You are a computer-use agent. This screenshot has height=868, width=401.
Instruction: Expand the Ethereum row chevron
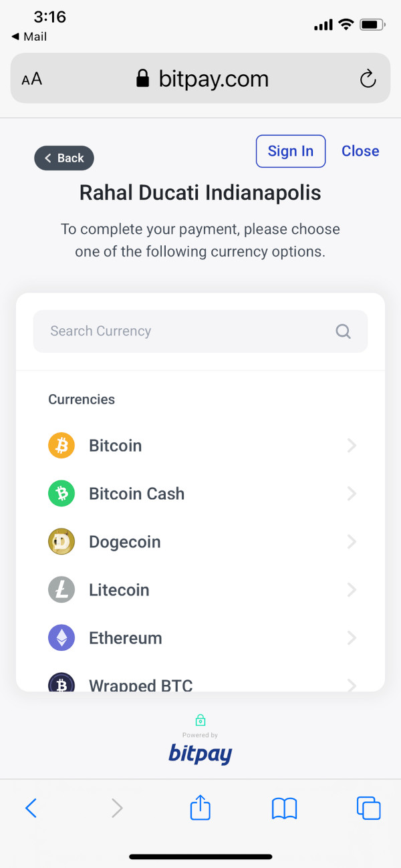352,637
